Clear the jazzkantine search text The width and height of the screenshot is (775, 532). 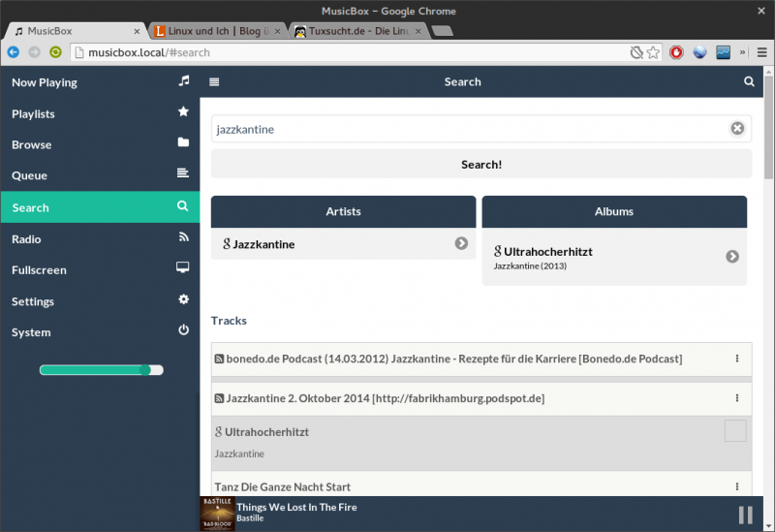tap(737, 129)
